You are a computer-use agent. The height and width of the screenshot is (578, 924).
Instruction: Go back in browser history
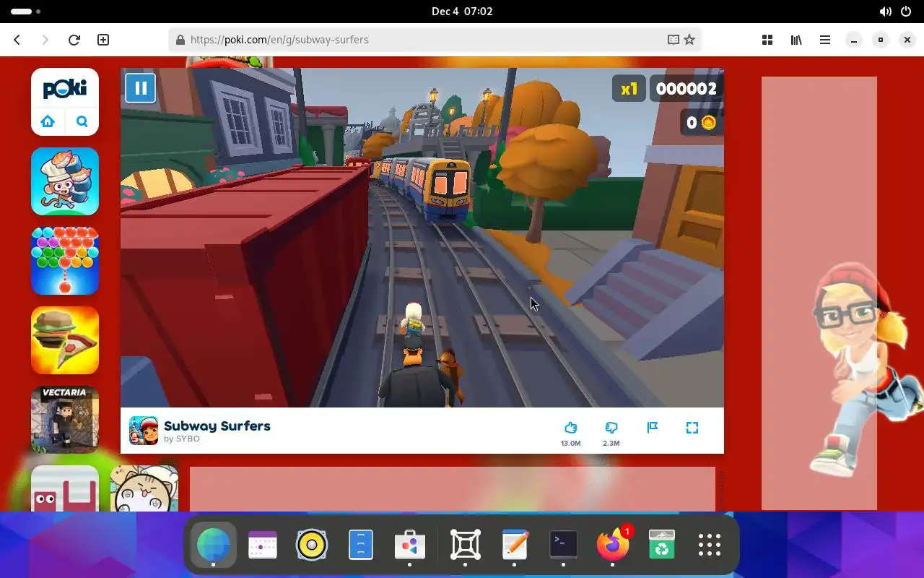17,40
